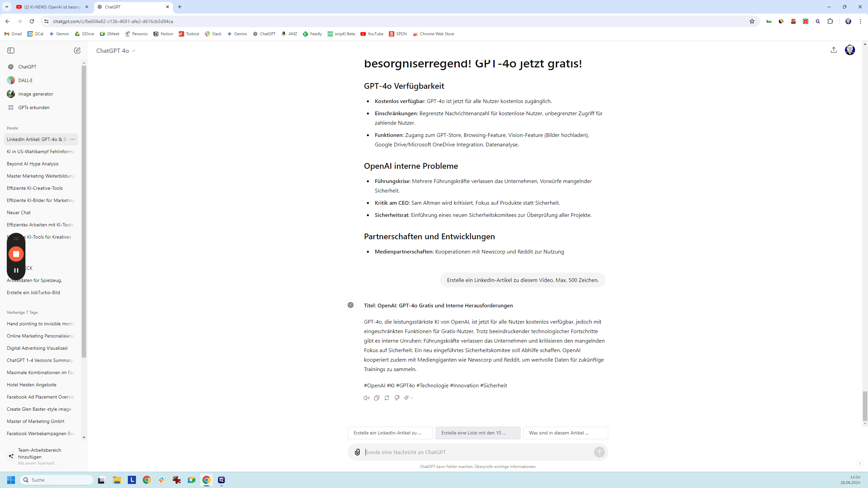This screenshot has width=868, height=488.
Task: Open the Slack bookmark
Action: pos(213,34)
